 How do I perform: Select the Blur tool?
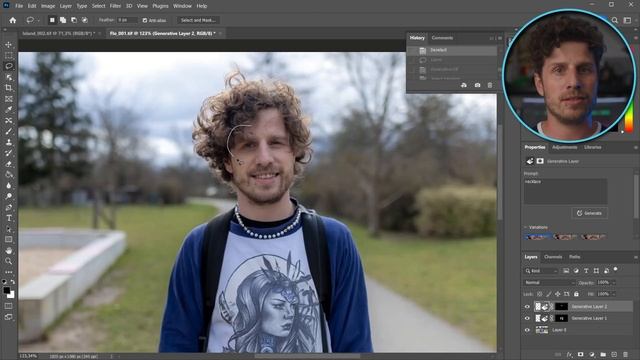pyautogui.click(x=9, y=185)
